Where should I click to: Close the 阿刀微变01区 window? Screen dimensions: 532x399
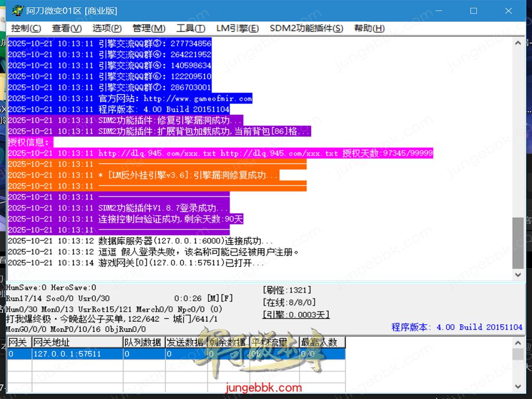click(x=509, y=11)
